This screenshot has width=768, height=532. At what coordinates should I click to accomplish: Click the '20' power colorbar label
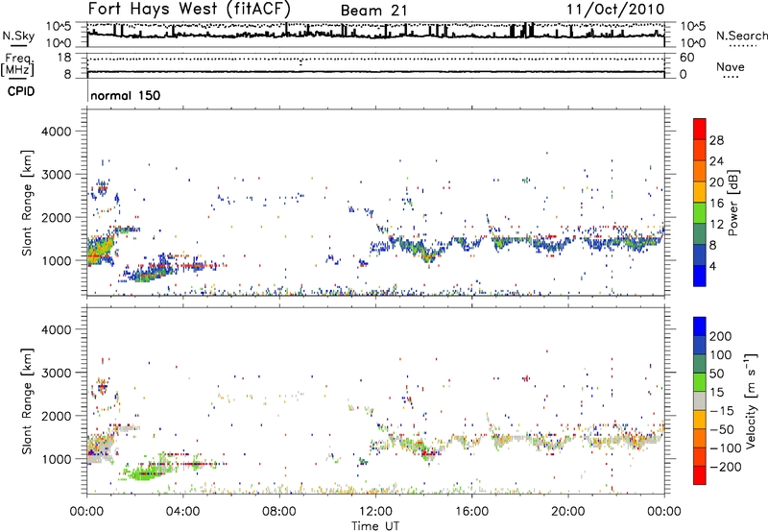click(x=716, y=182)
